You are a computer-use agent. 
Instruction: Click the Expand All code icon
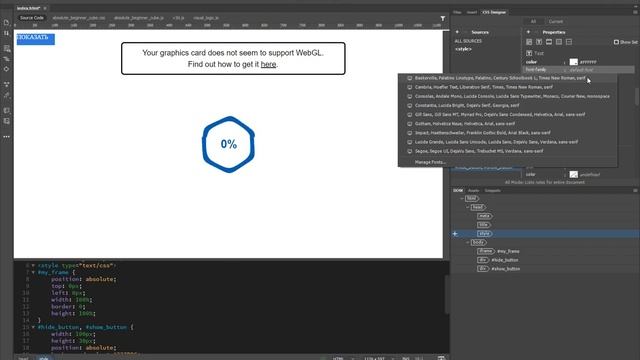tap(6, 84)
